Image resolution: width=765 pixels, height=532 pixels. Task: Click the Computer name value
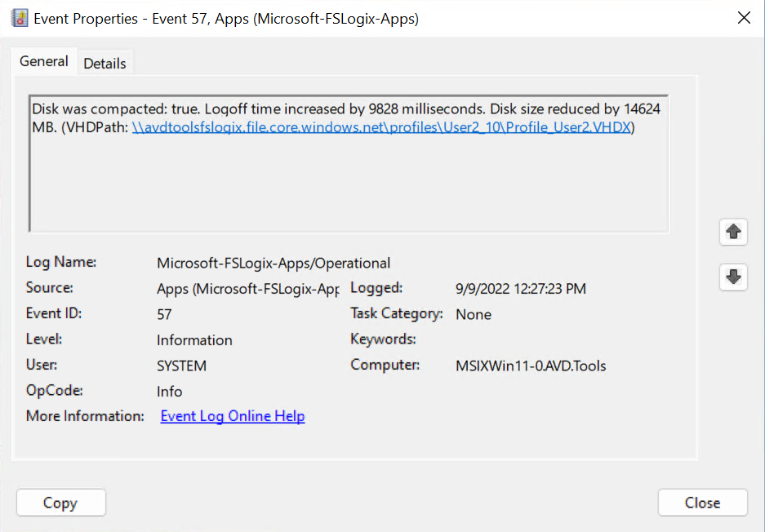pyautogui.click(x=531, y=366)
